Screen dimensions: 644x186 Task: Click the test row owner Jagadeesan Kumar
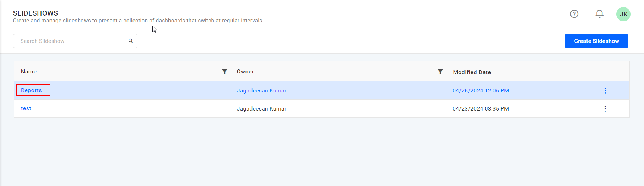(x=261, y=109)
